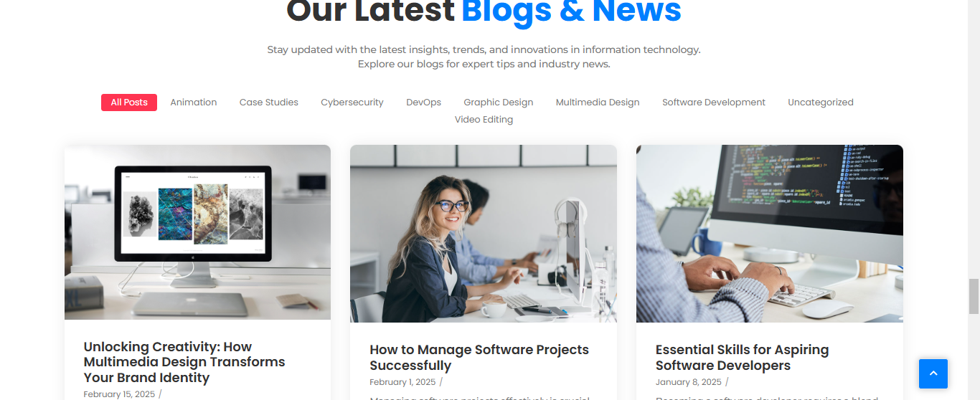
Task: Filter by Cybersecurity category
Action: 352,103
